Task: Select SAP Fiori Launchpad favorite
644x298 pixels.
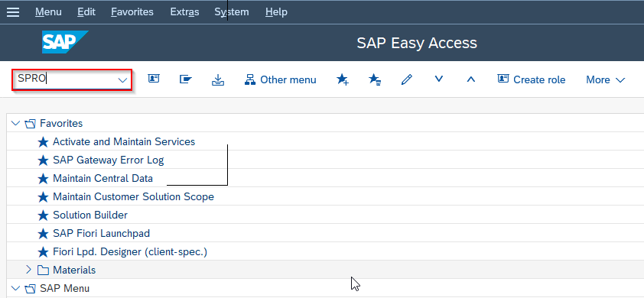Action: (102, 234)
